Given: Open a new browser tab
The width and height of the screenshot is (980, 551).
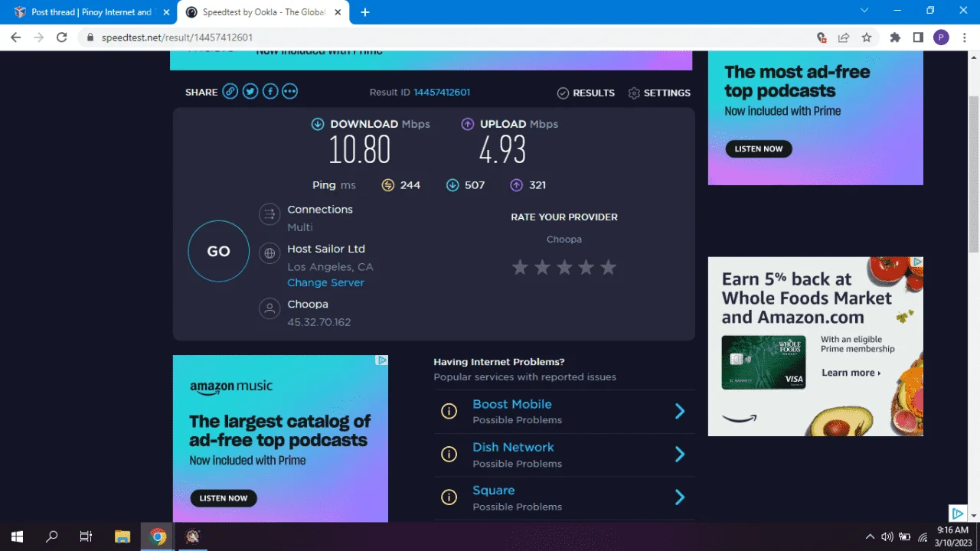Looking at the screenshot, I should [365, 12].
